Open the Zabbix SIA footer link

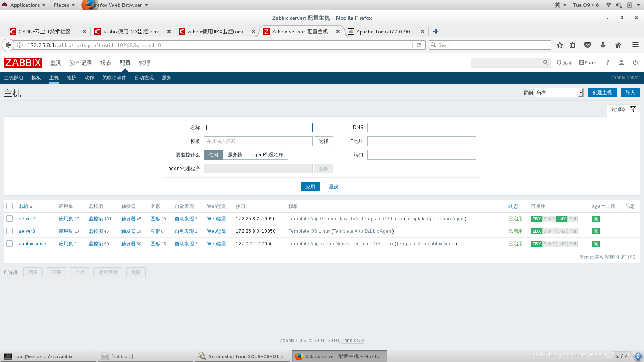[x=353, y=341]
